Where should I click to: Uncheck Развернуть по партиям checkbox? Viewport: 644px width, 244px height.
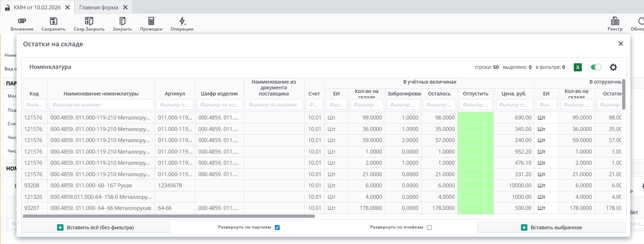pyautogui.click(x=277, y=227)
